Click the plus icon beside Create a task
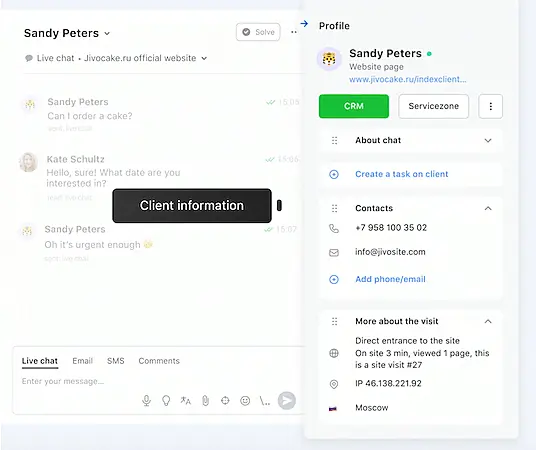Screen dimensions: 536x450 point(334,174)
